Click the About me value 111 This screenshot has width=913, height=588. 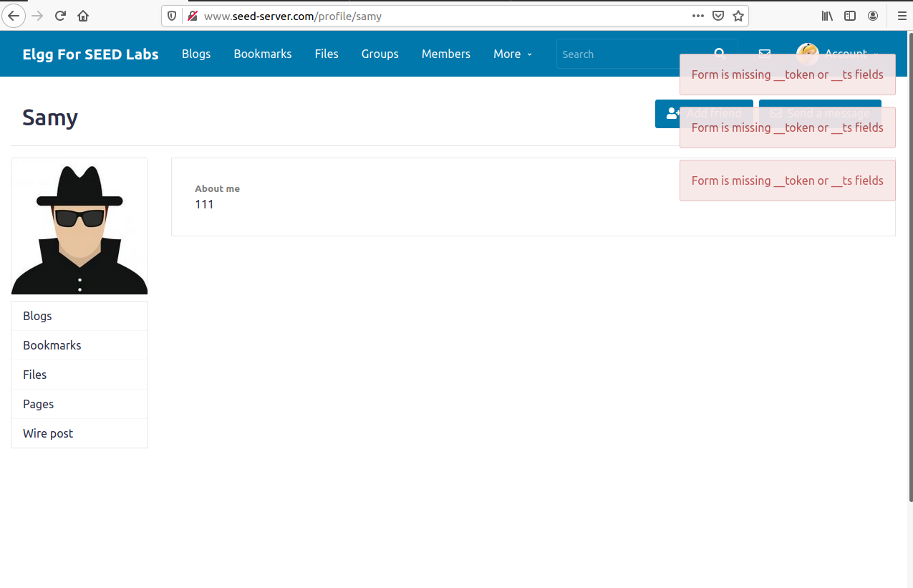[204, 204]
